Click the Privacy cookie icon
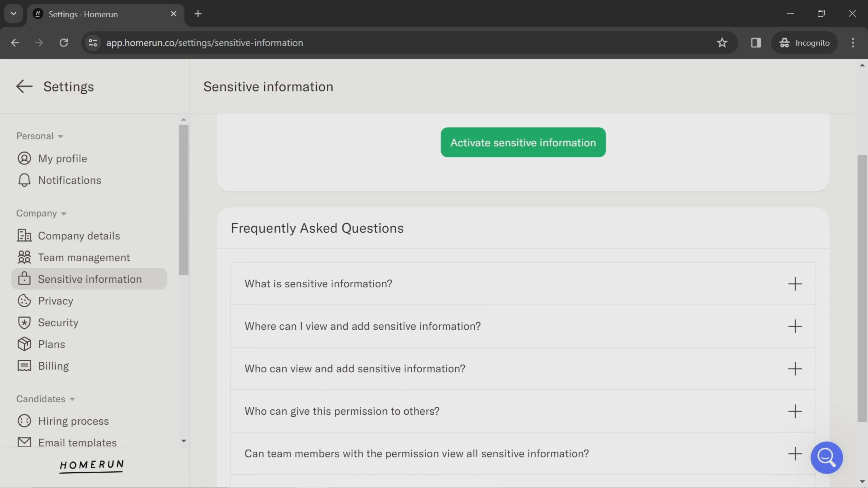Viewport: 868px width, 488px height. point(24,301)
